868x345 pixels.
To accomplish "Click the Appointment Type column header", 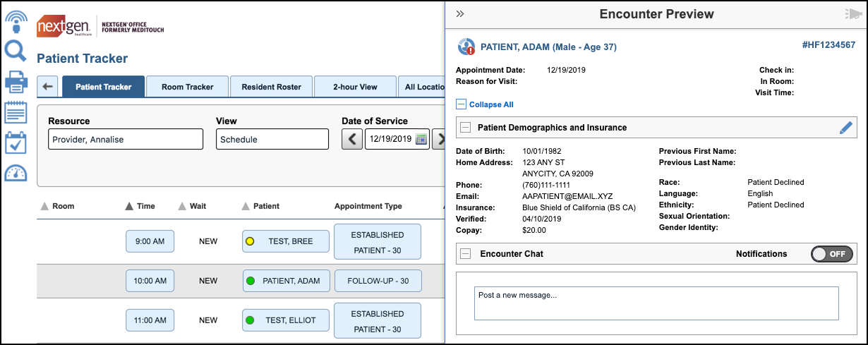I will click(x=368, y=206).
